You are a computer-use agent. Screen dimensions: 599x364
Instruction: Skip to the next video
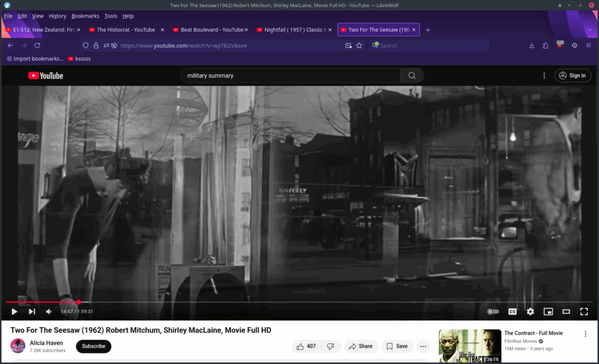[32, 312]
